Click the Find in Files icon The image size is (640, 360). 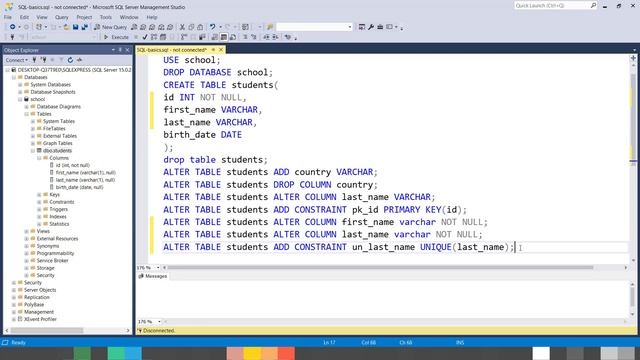pyautogui.click(x=270, y=27)
